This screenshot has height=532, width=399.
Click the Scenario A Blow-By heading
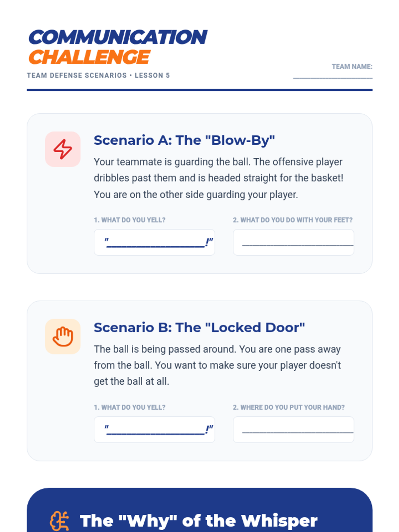184,140
